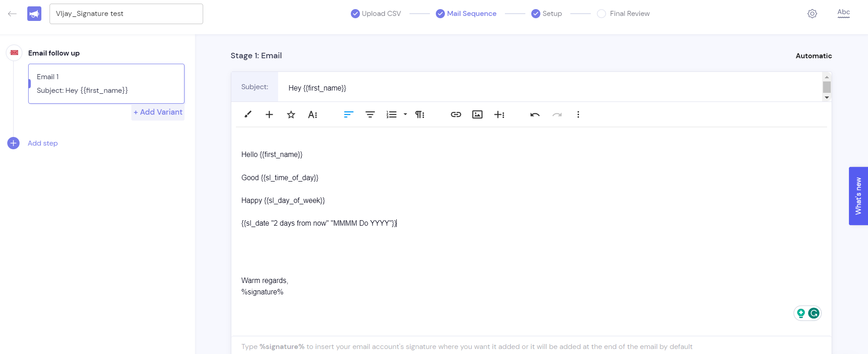The image size is (868, 354).
Task: Click + Add Variant button
Action: coord(158,112)
